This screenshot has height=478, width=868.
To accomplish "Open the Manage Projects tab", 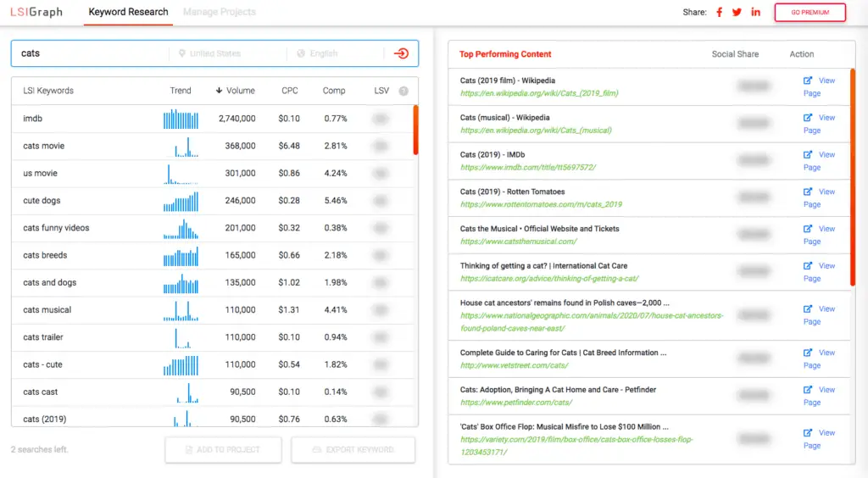I will pyautogui.click(x=220, y=12).
